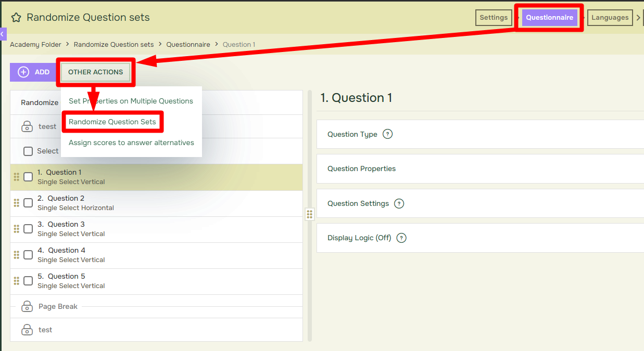The image size is (644, 351).
Task: Click the plus icon on ADD button
Action: (x=23, y=72)
